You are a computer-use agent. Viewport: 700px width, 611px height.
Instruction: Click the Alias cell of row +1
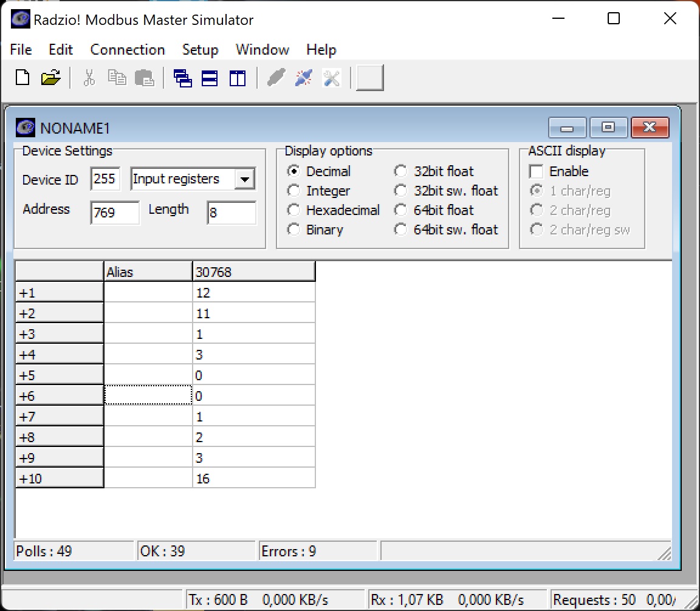coord(148,293)
